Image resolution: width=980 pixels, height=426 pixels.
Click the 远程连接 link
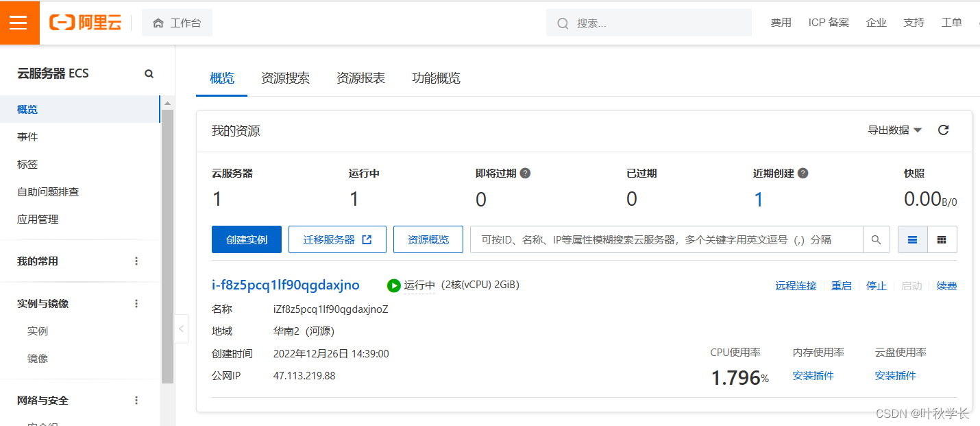(x=796, y=286)
